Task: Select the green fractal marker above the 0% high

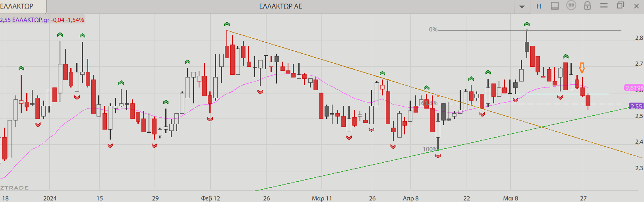Action: coord(527,24)
